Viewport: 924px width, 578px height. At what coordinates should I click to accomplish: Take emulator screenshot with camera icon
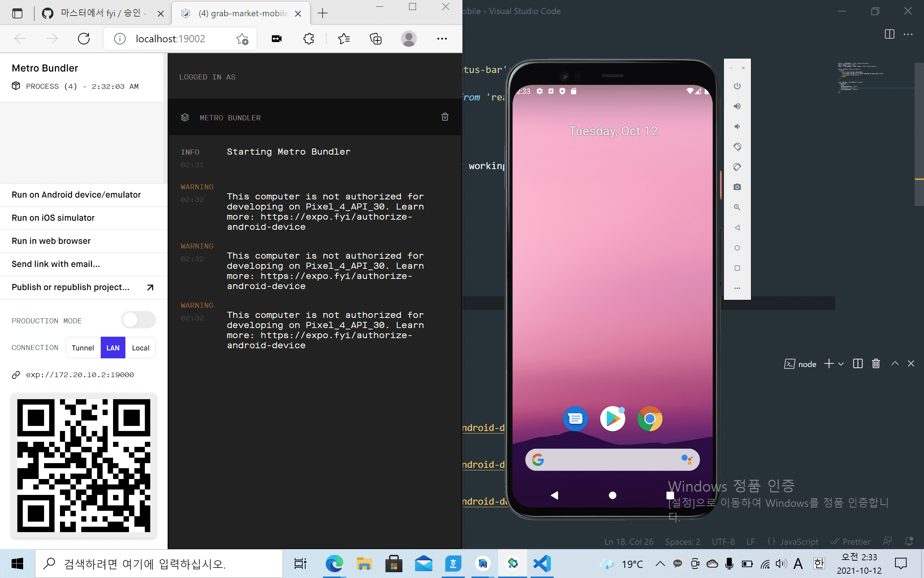point(737,187)
